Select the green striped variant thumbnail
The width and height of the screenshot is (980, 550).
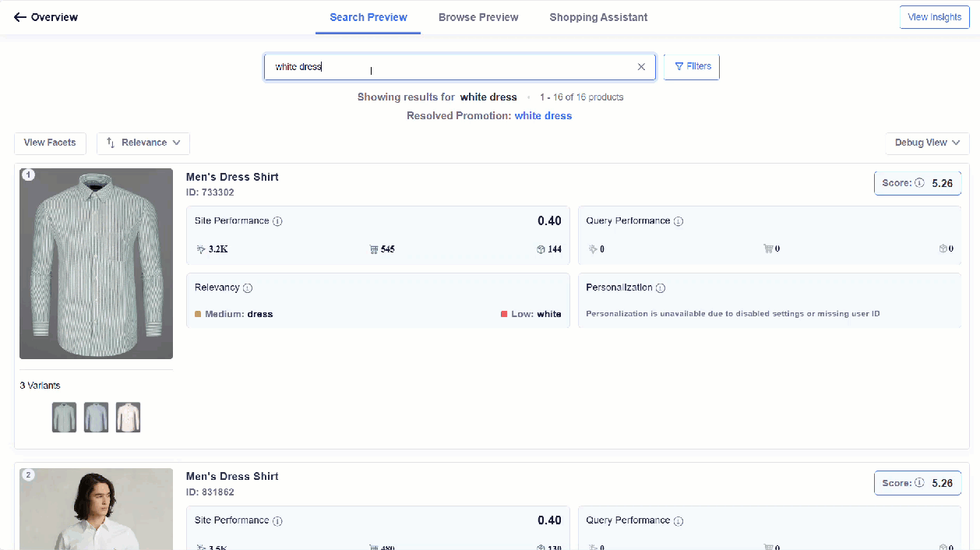coord(65,418)
